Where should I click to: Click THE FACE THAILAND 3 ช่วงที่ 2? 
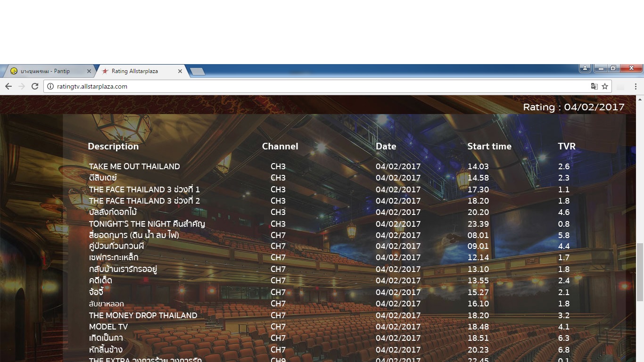point(144,201)
